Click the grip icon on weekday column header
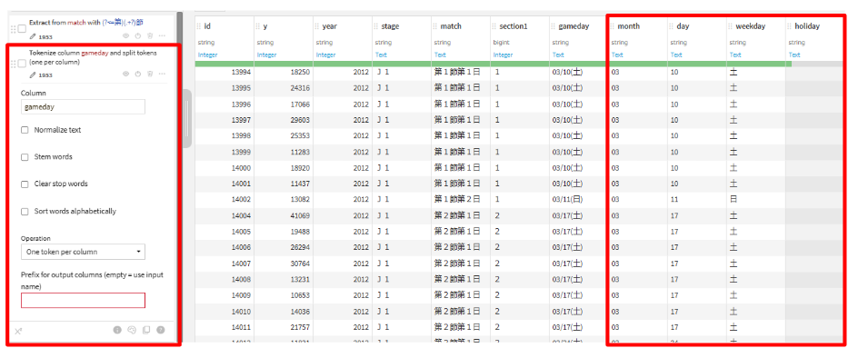 (x=731, y=26)
